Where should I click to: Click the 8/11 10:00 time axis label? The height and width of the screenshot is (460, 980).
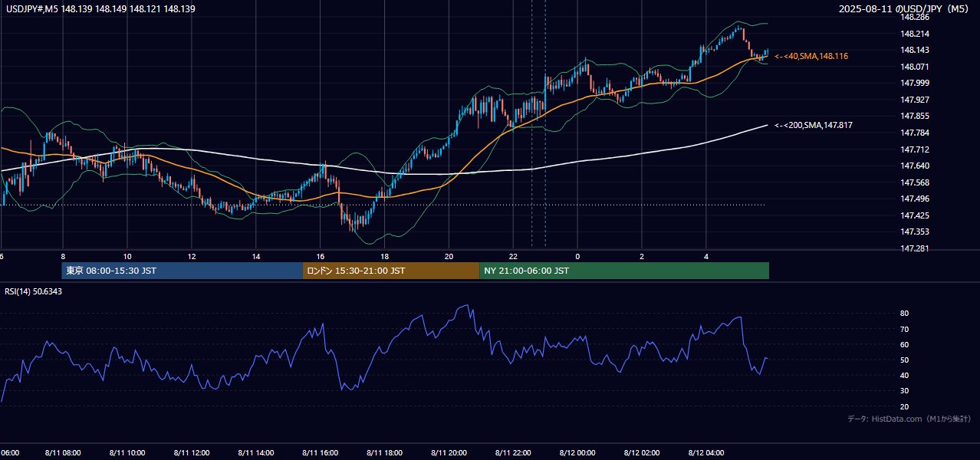(x=127, y=452)
